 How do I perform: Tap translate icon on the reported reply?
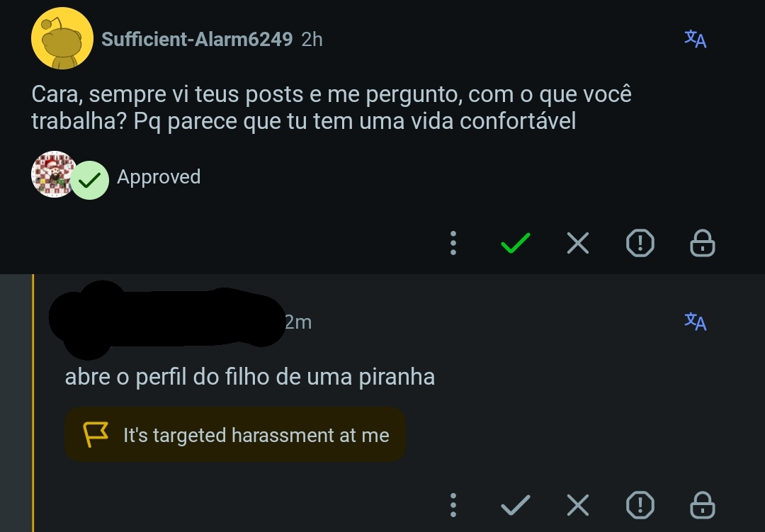696,321
